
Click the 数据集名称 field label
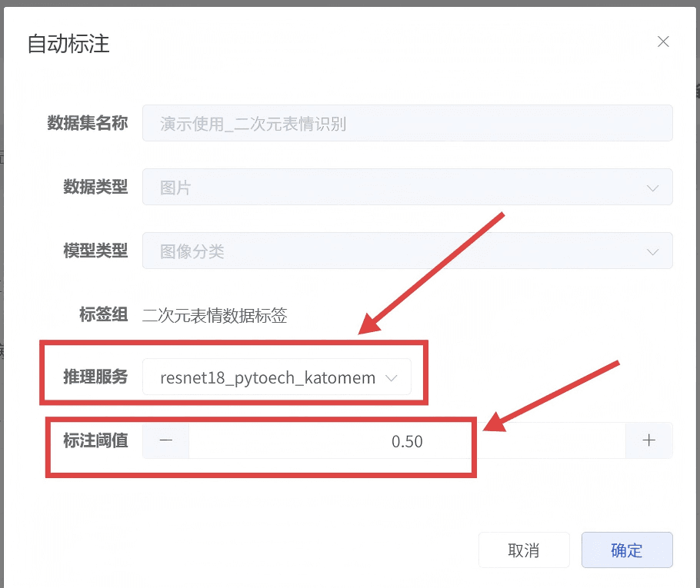tap(87, 123)
